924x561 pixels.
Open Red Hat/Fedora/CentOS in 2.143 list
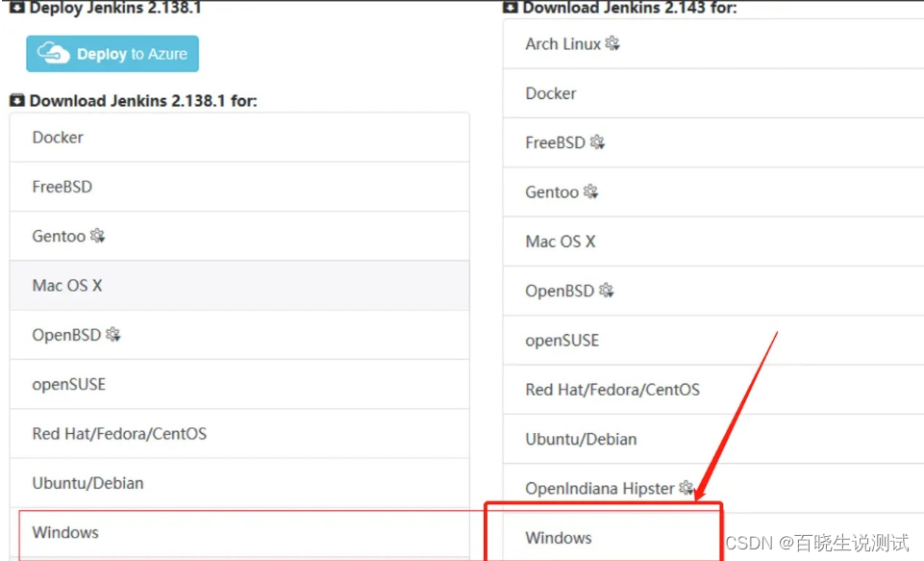tap(713, 390)
